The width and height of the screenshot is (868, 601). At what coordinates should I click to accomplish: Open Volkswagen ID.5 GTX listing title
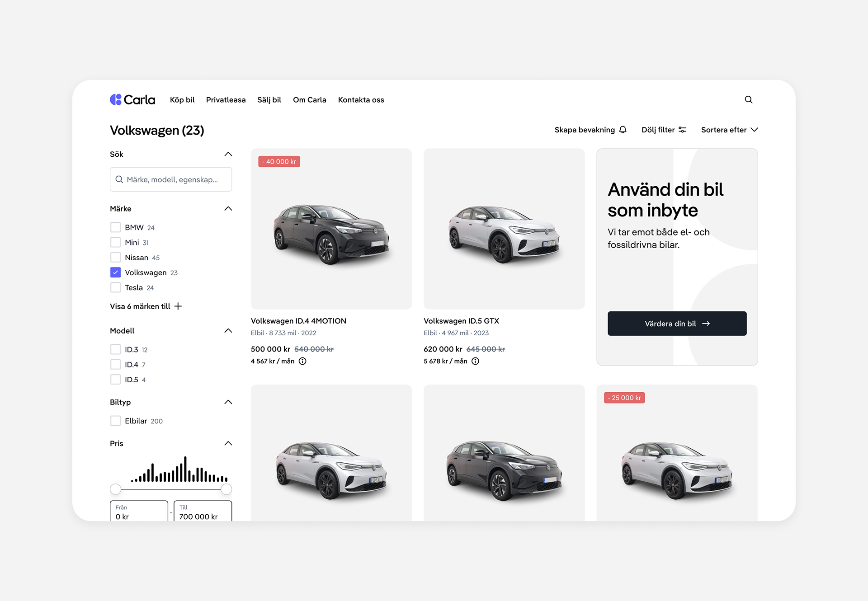tap(461, 321)
